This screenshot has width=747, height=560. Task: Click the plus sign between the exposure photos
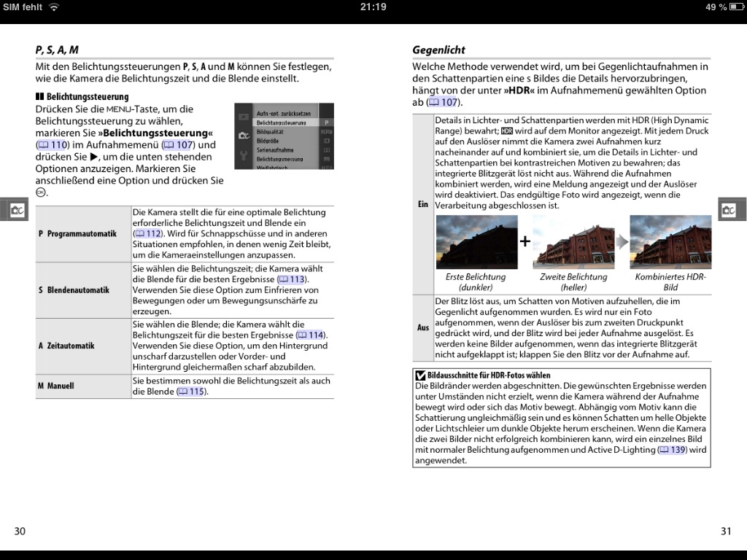pyautogui.click(x=525, y=241)
